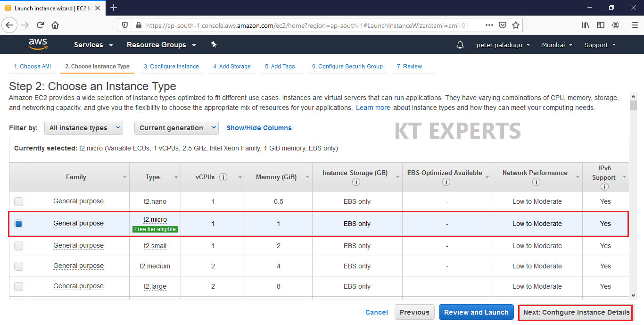Go to the 6. Configure Security Group tab
644x325 pixels.
(347, 67)
